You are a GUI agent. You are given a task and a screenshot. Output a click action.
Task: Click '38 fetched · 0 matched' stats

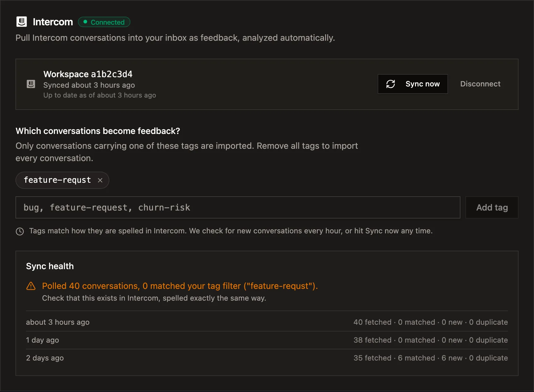[x=430, y=340]
